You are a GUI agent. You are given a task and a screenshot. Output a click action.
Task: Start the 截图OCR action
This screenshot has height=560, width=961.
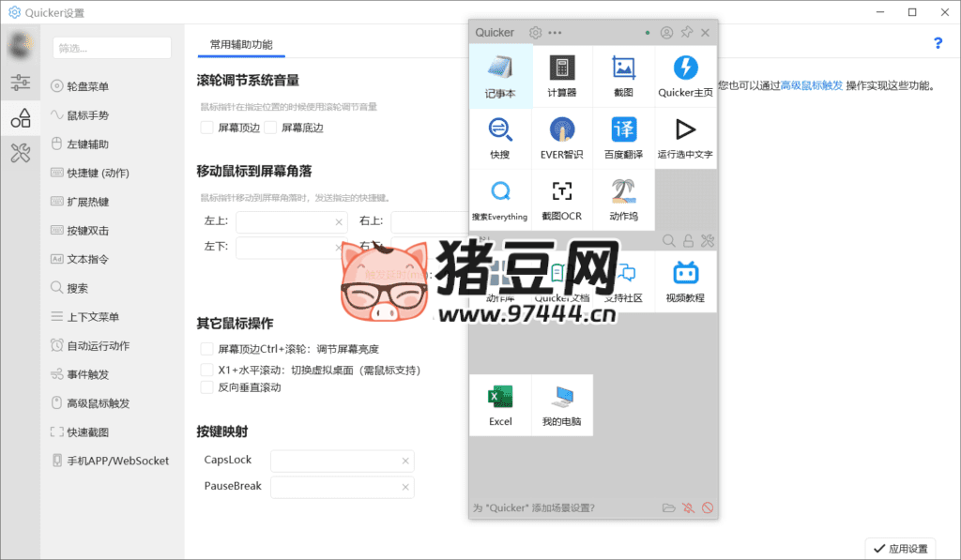pyautogui.click(x=561, y=199)
